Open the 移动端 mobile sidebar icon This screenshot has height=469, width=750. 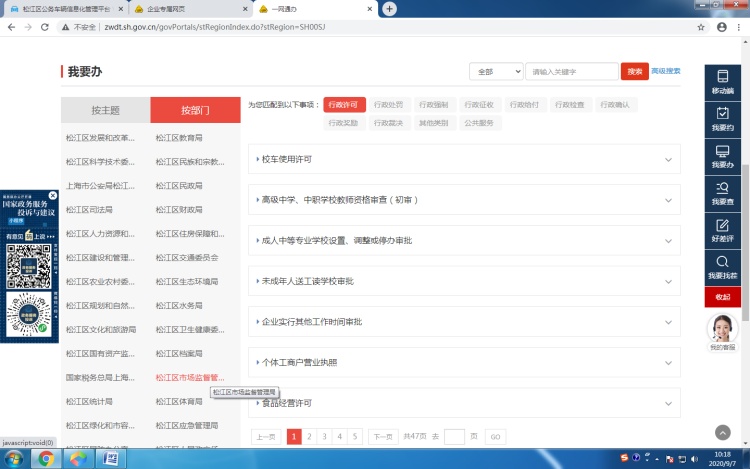722,82
